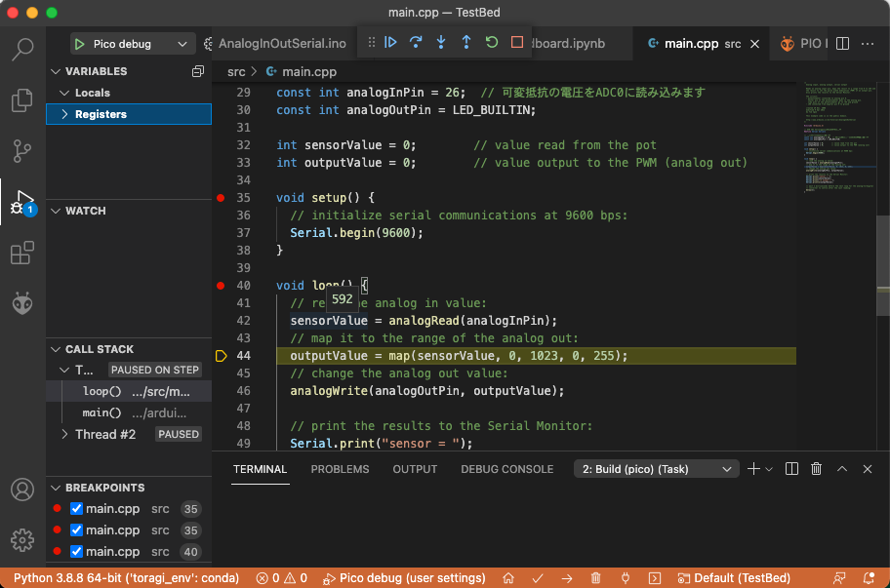The height and width of the screenshot is (588, 890).
Task: Click the Step Over debug icon
Action: pos(416,43)
